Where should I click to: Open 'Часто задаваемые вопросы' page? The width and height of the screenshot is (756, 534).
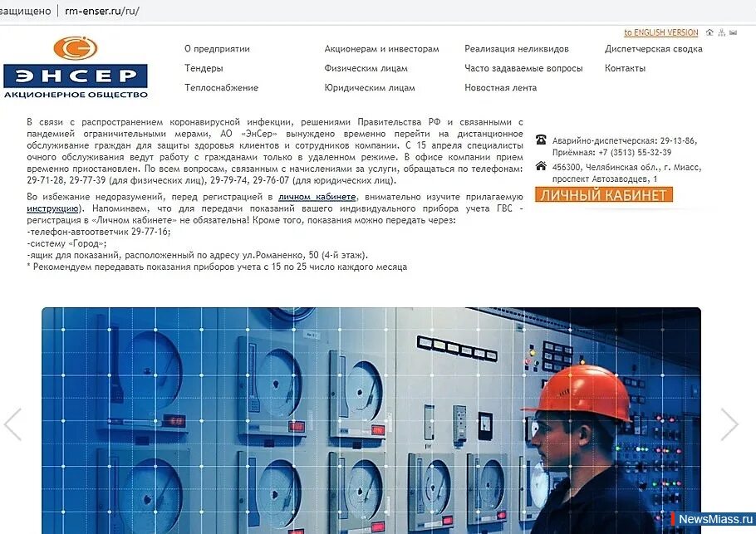[523, 68]
